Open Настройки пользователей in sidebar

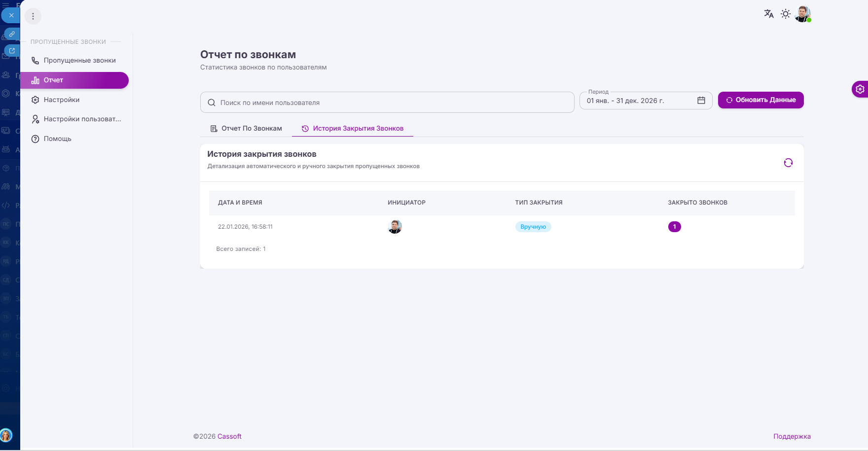tap(82, 119)
